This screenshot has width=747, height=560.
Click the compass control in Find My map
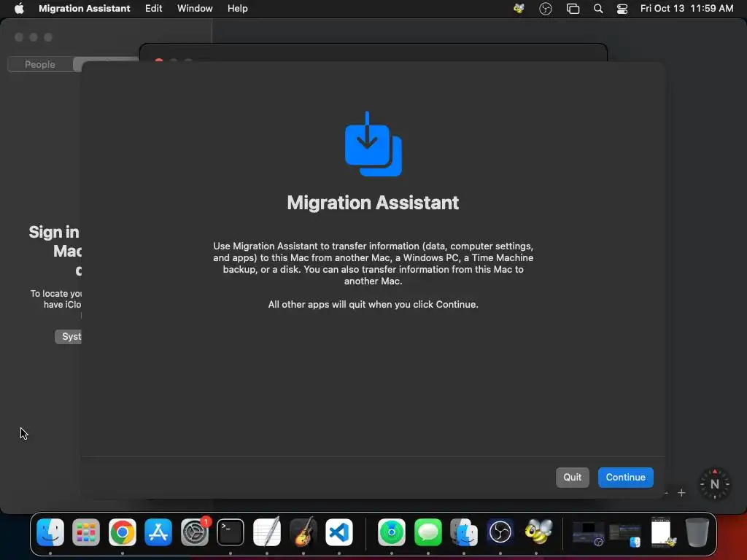click(x=714, y=484)
